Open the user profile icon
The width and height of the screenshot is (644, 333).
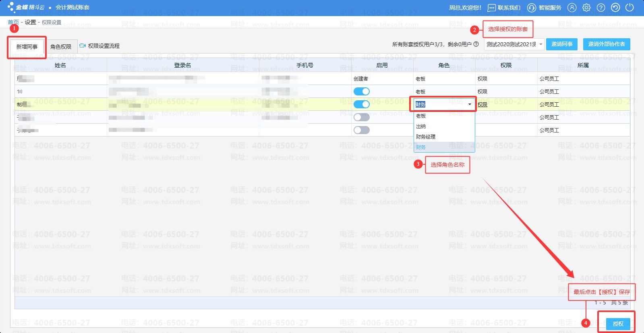click(572, 8)
